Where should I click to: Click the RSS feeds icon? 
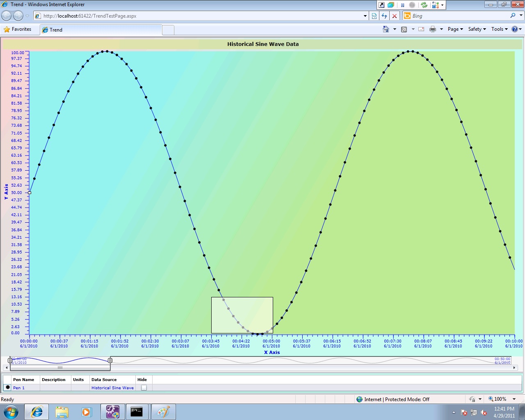[404, 29]
